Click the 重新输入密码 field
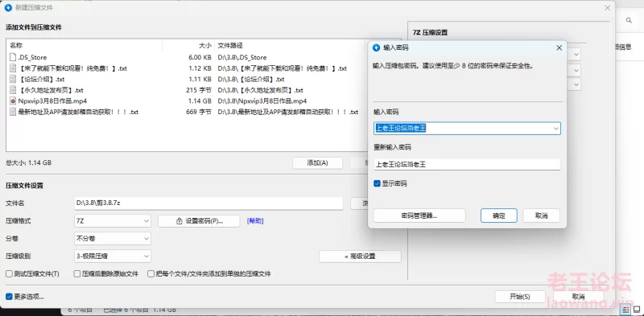This screenshot has width=644, height=316. [467, 165]
